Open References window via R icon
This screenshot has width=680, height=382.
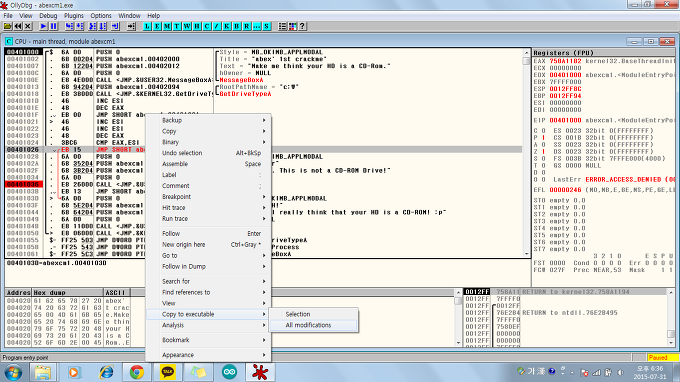point(247,26)
